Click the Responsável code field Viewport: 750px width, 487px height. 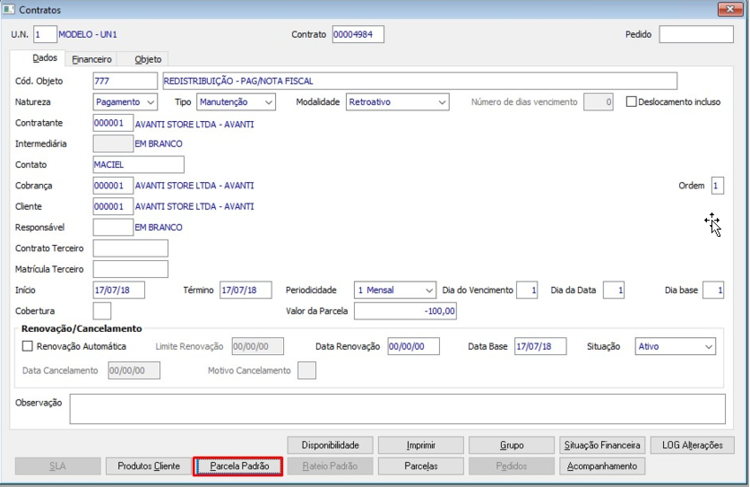(x=113, y=227)
